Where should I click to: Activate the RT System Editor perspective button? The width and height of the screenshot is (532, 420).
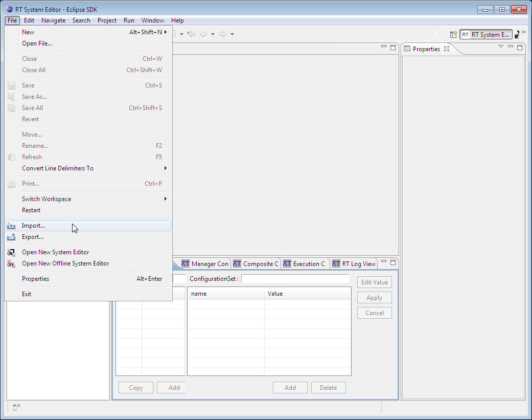point(485,34)
